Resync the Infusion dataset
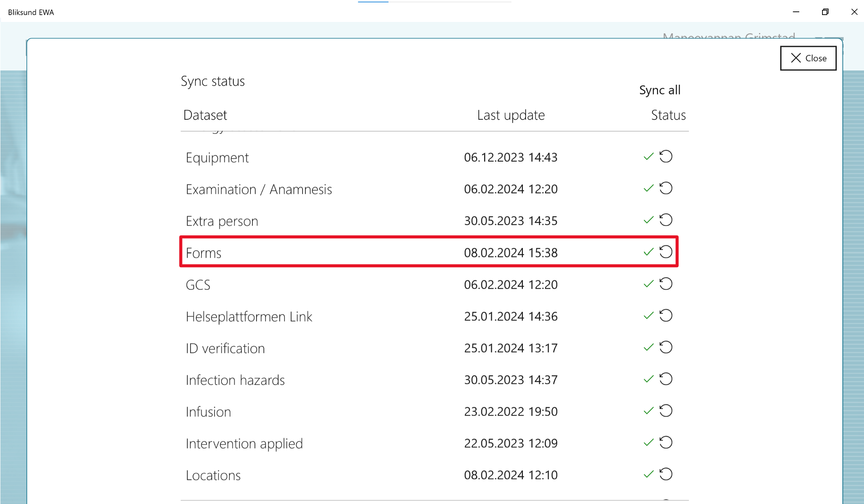 [666, 411]
